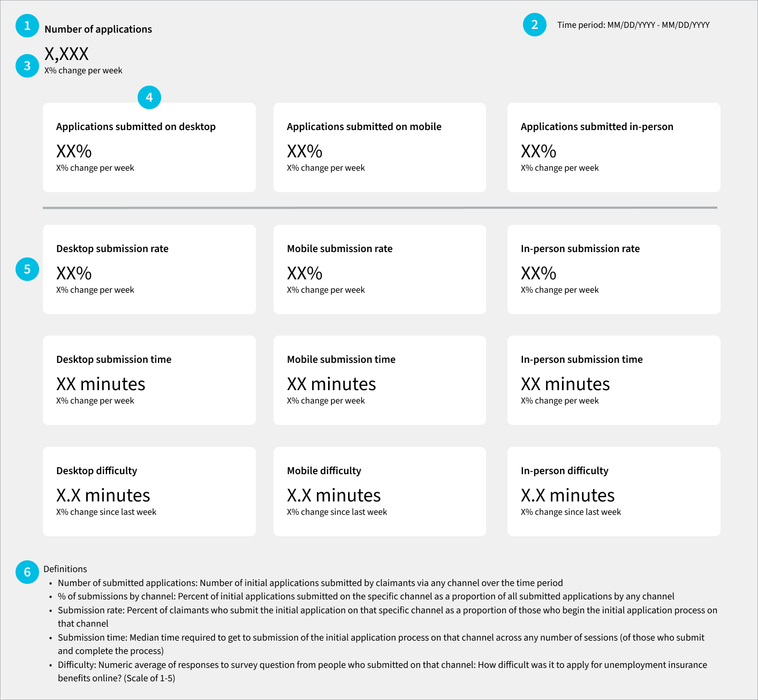
Task: Click the blue number 1 annotation marker
Action: click(x=27, y=26)
